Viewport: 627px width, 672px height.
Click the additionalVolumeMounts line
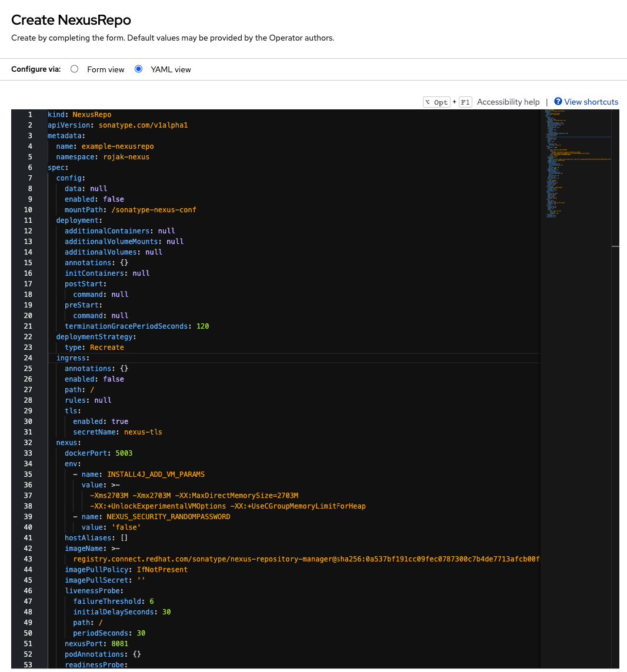point(124,241)
